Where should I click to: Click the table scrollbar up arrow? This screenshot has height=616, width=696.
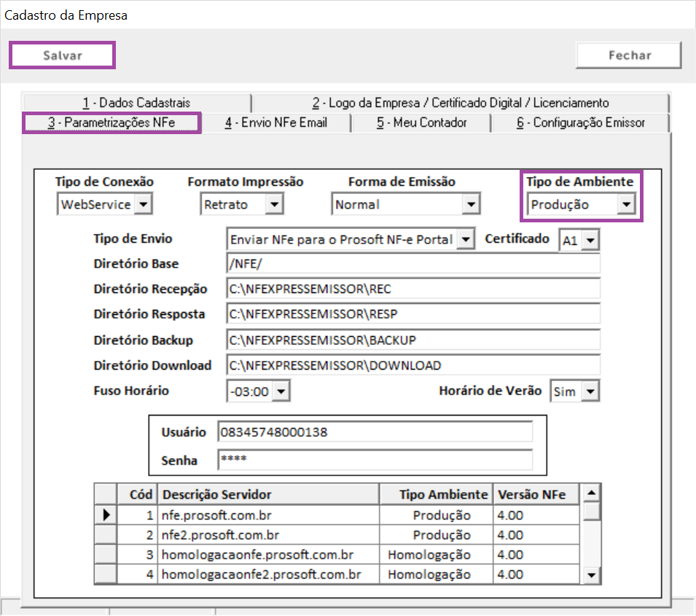tap(591, 493)
